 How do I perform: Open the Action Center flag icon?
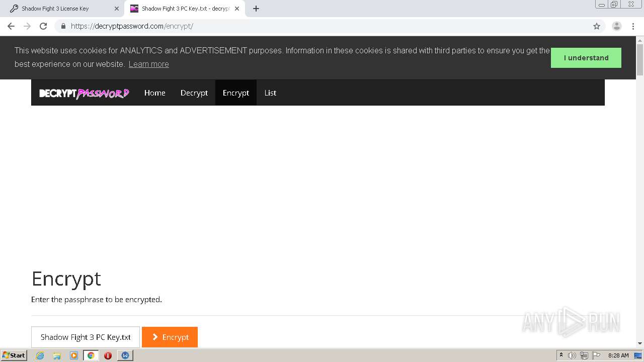click(596, 355)
